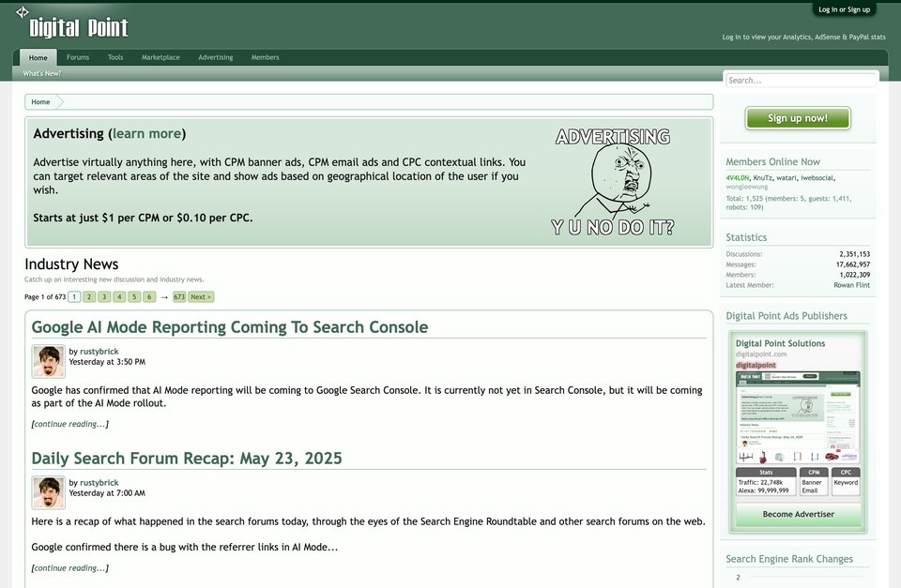This screenshot has width=901, height=588.
Task: Click rustybrick avatar on AI Mode article
Action: [x=48, y=361]
